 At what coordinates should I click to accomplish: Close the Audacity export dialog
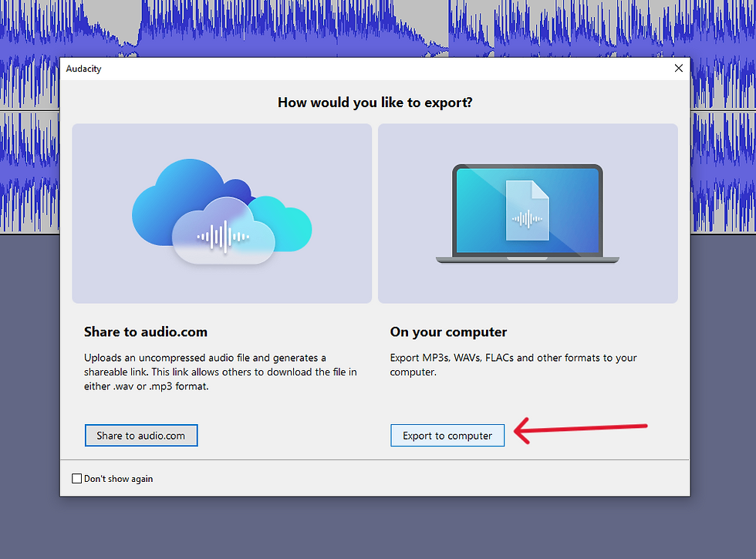pos(678,69)
